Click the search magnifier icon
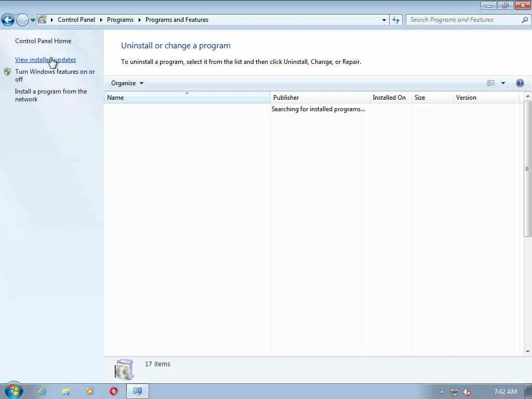 (525, 20)
